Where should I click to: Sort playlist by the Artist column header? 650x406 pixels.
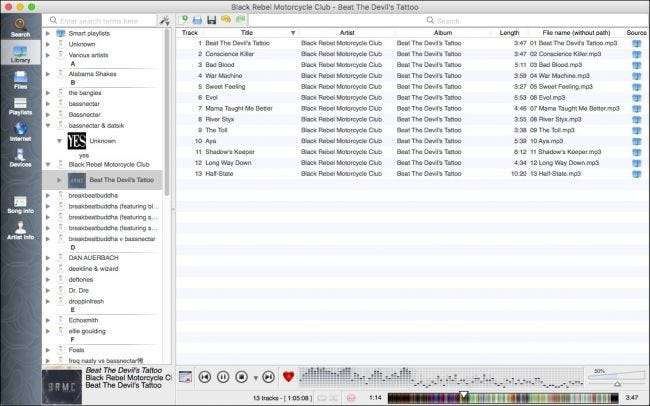click(x=347, y=32)
